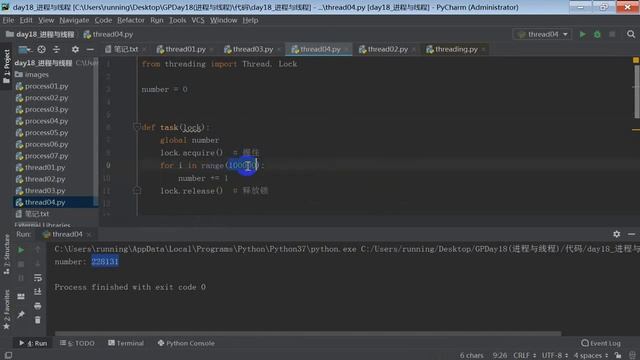This screenshot has height=360, width=640.
Task: Toggle soft-wrap in Run console
Action: [x=38, y=278]
